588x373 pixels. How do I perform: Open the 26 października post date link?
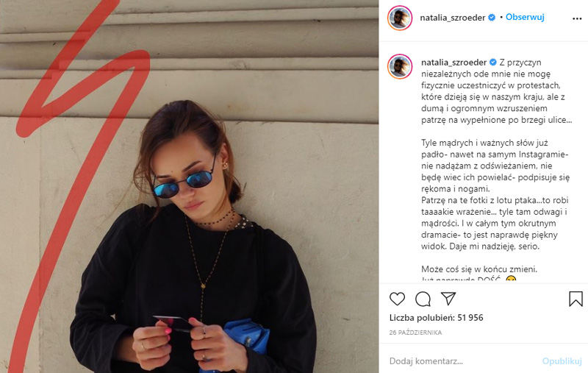pos(415,333)
